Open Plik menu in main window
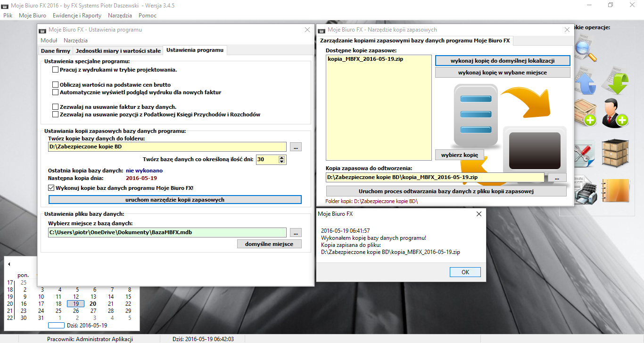The height and width of the screenshot is (343, 644). (x=8, y=16)
